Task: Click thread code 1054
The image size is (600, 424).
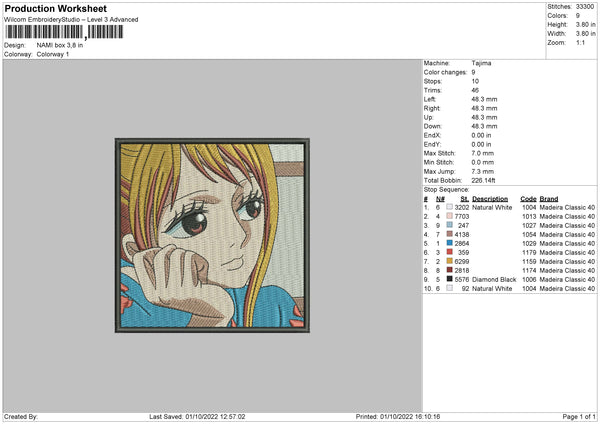Action: (x=529, y=235)
